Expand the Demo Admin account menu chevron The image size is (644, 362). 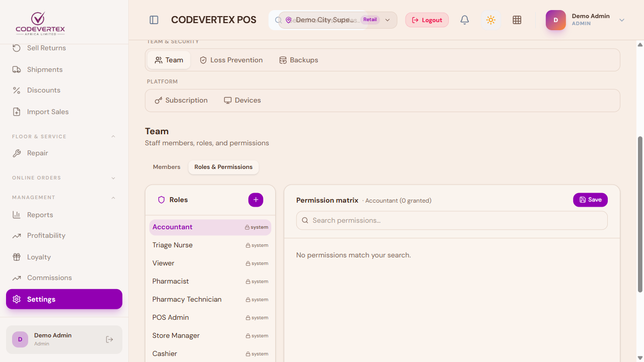(x=622, y=20)
